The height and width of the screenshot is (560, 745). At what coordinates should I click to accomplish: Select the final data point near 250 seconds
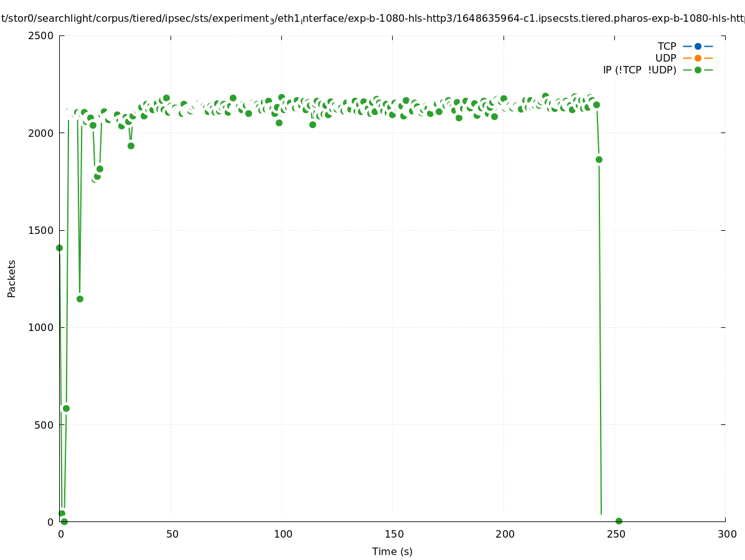(x=619, y=521)
